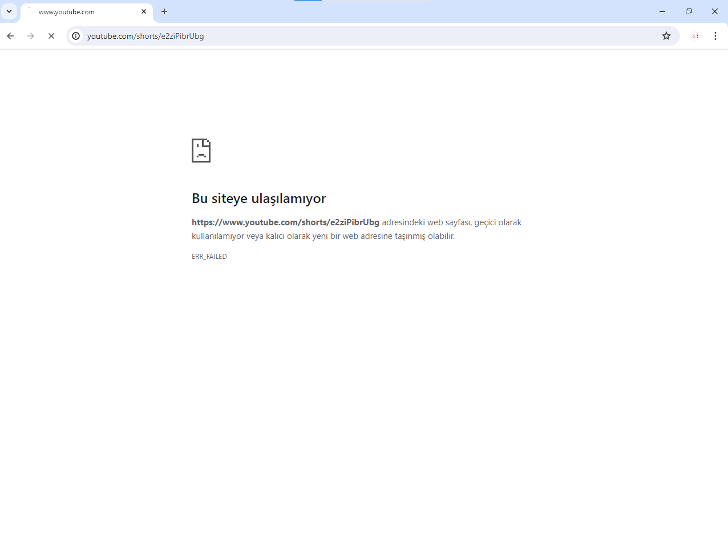Click the bold youtube.com/shorts URL text

[x=285, y=222]
